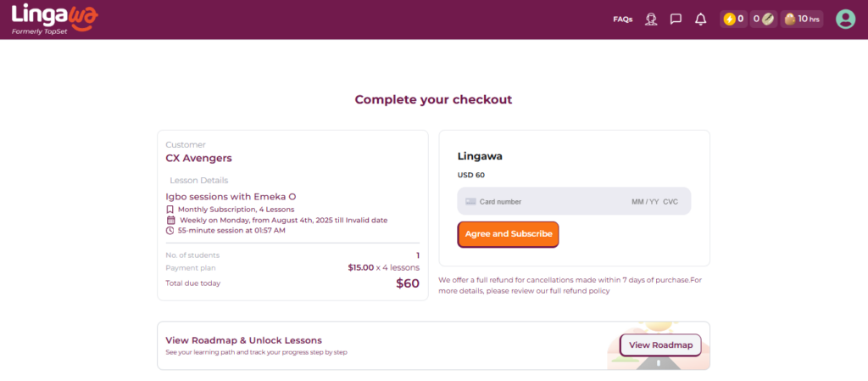Click the CVC field
This screenshot has width=868, height=381.
click(670, 202)
